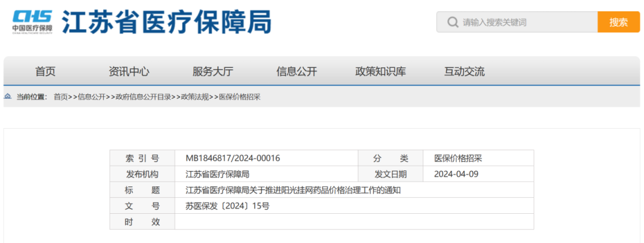Open the 服务大厅 navigation tab
This screenshot has height=243, width=644.
(x=213, y=71)
